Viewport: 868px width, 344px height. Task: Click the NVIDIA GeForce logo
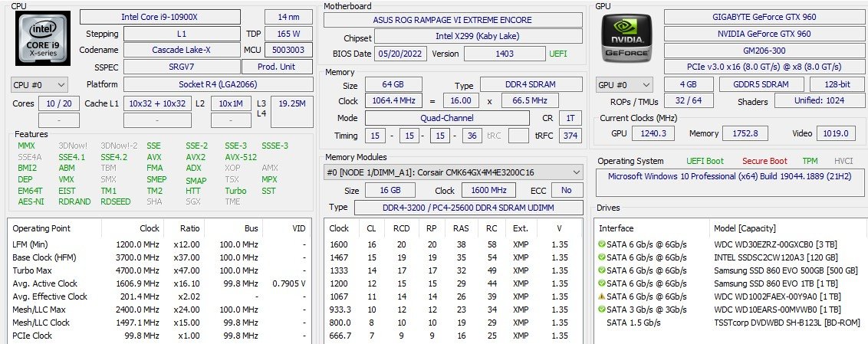pyautogui.click(x=626, y=38)
